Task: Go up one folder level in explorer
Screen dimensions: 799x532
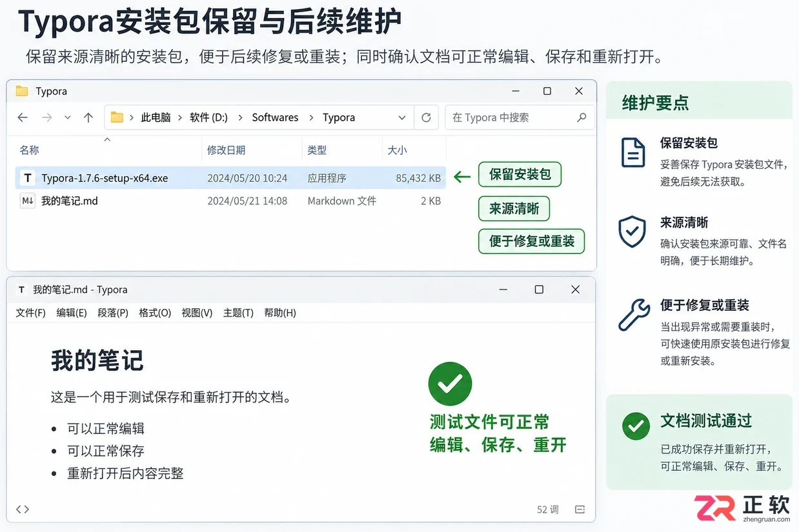Action: (x=88, y=117)
